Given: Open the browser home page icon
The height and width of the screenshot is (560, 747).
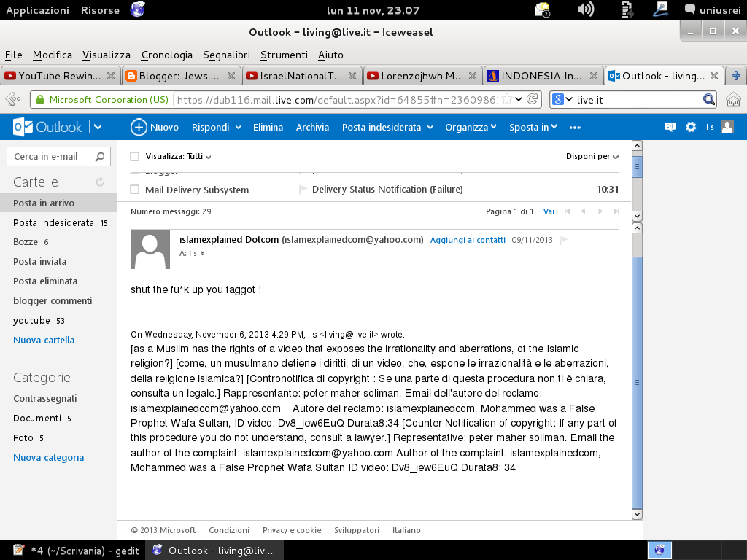Looking at the screenshot, I should pyautogui.click(x=733, y=99).
